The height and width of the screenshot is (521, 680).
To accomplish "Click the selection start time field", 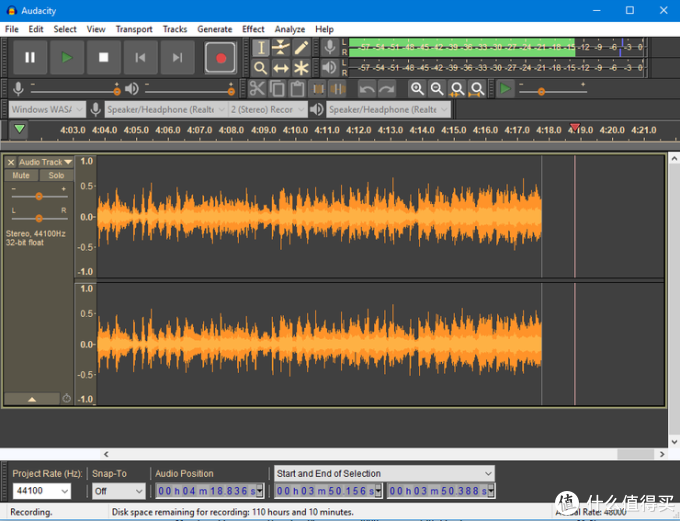I will point(329,491).
